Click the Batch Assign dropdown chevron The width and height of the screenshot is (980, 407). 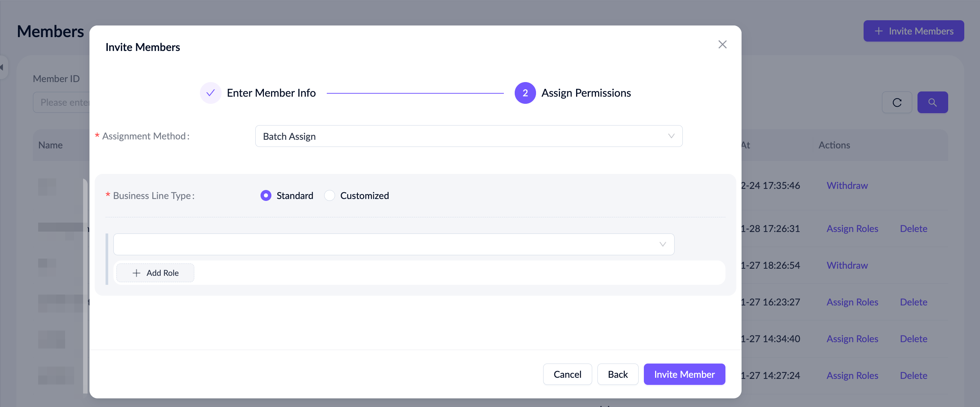pos(671,136)
